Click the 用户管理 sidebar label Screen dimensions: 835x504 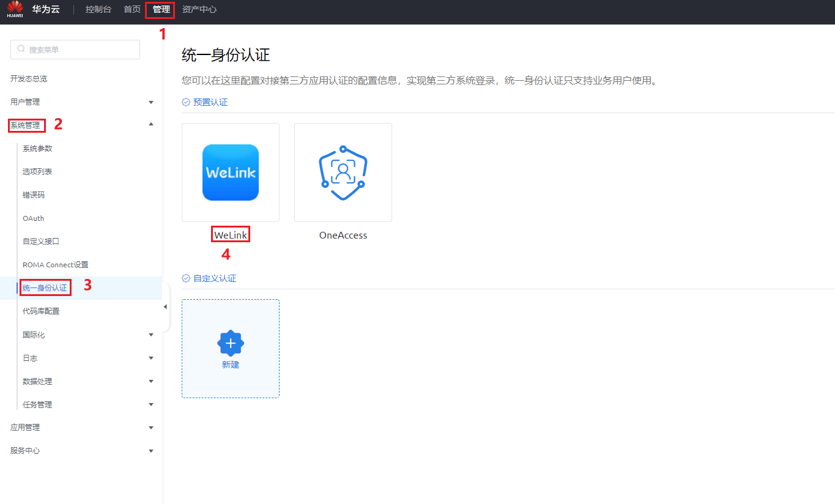[25, 102]
